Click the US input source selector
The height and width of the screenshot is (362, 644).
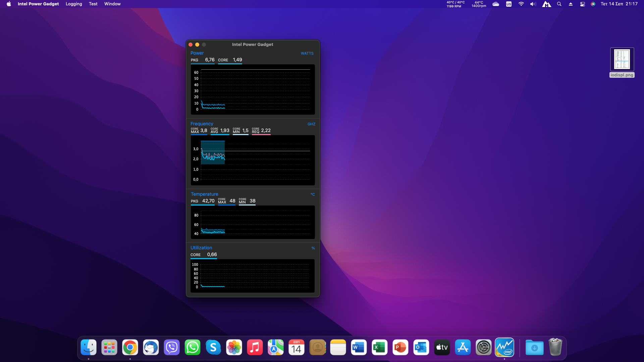(x=509, y=4)
